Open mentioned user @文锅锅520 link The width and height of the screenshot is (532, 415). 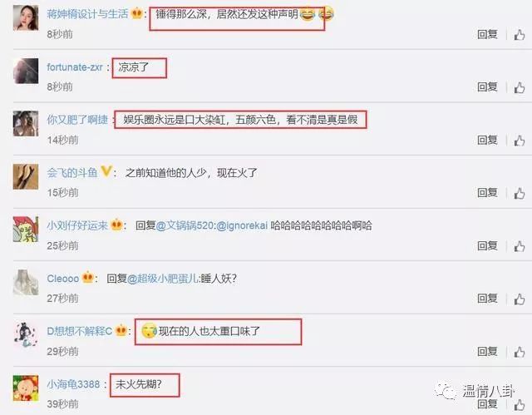click(185, 225)
